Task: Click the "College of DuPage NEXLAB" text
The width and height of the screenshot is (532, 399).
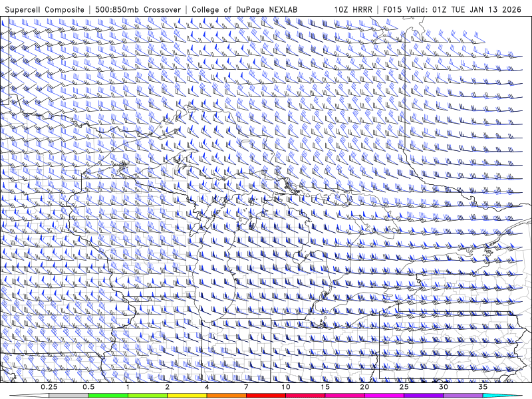Action: pyautogui.click(x=244, y=10)
